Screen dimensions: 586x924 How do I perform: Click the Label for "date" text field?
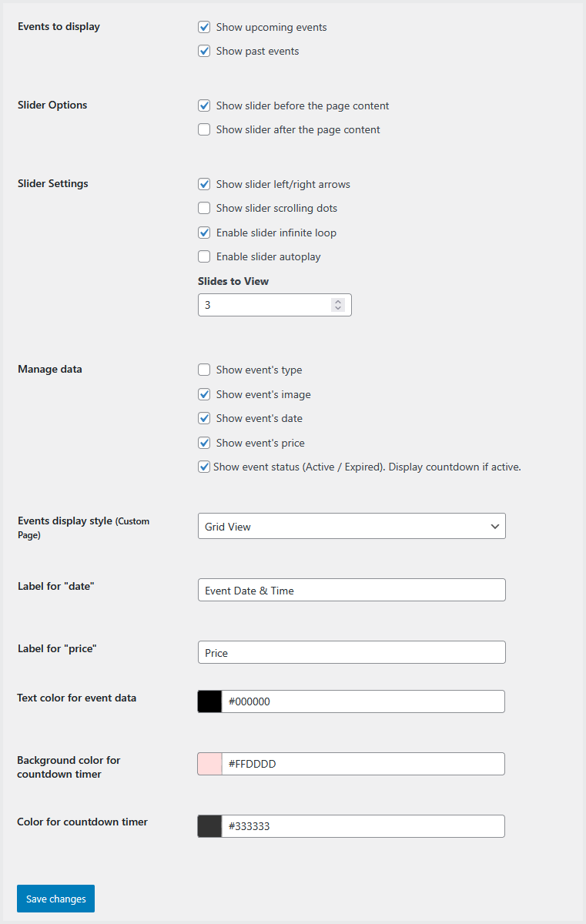coord(351,591)
